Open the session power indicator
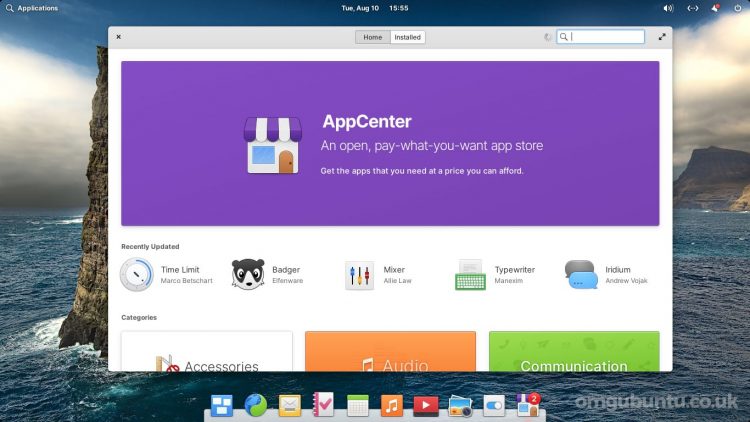Viewport: 750px width, 422px height. pyautogui.click(x=738, y=8)
